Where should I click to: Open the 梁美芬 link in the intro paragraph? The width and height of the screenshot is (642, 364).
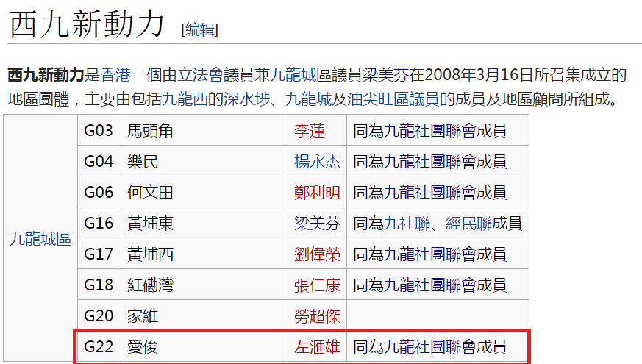coord(385,75)
